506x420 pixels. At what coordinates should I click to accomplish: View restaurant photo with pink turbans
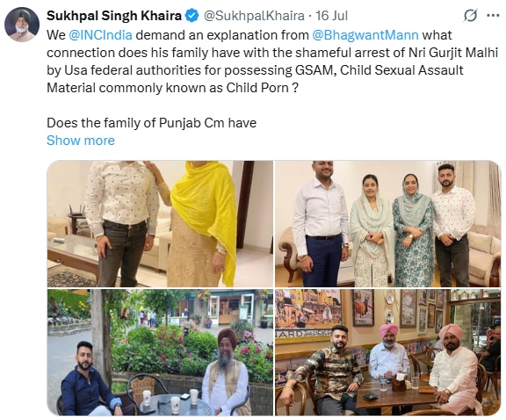click(x=388, y=352)
